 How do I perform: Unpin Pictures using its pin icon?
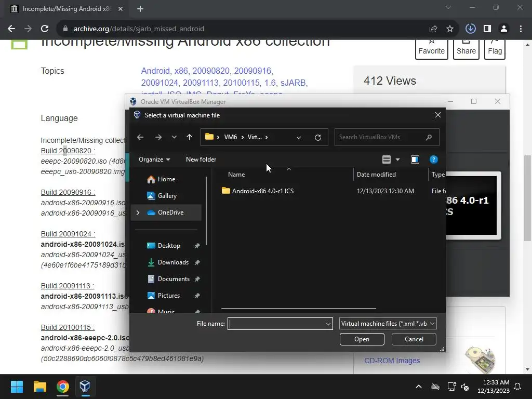point(197,296)
